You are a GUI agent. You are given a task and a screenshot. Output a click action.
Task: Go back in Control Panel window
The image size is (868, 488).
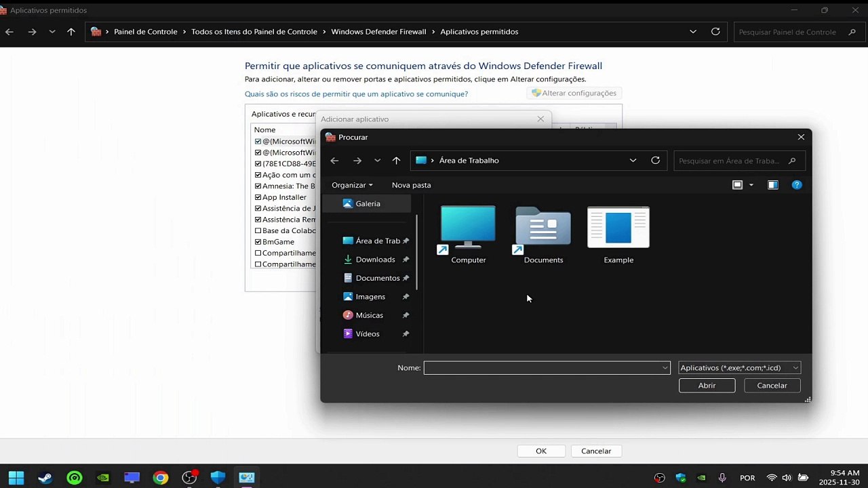[9, 32]
